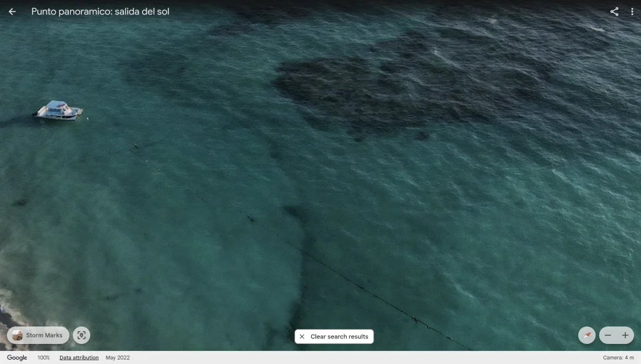Click the Storm Marks thumbnail image
This screenshot has height=364, width=641.
[18, 335]
